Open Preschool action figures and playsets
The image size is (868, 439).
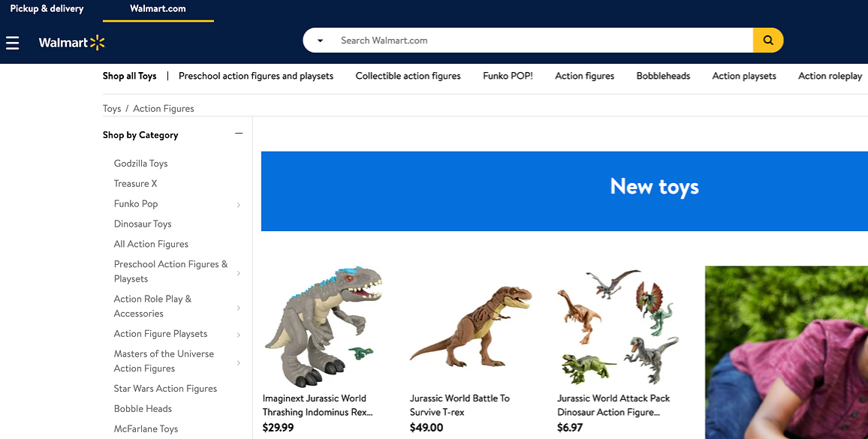[x=256, y=76]
